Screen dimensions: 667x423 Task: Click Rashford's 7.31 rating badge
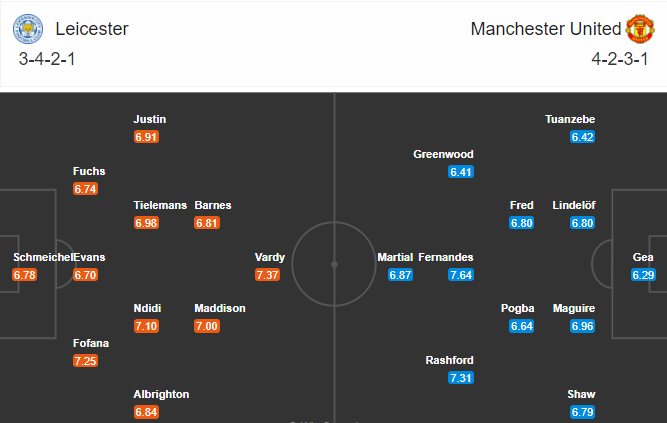[x=461, y=378]
